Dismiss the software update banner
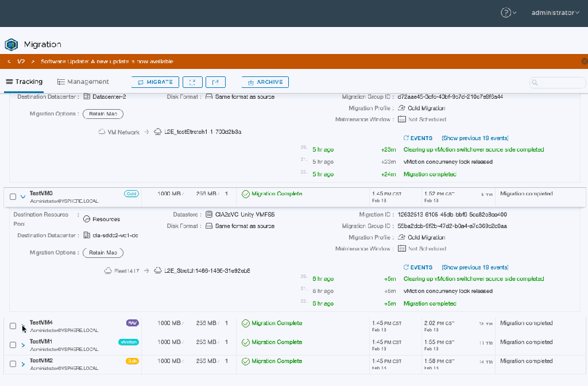This screenshot has height=386, width=588. (x=584, y=61)
